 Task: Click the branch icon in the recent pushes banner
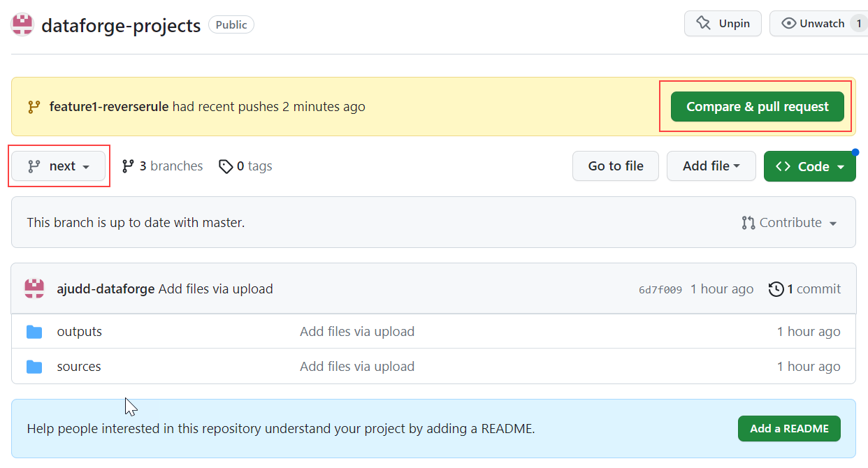point(34,107)
